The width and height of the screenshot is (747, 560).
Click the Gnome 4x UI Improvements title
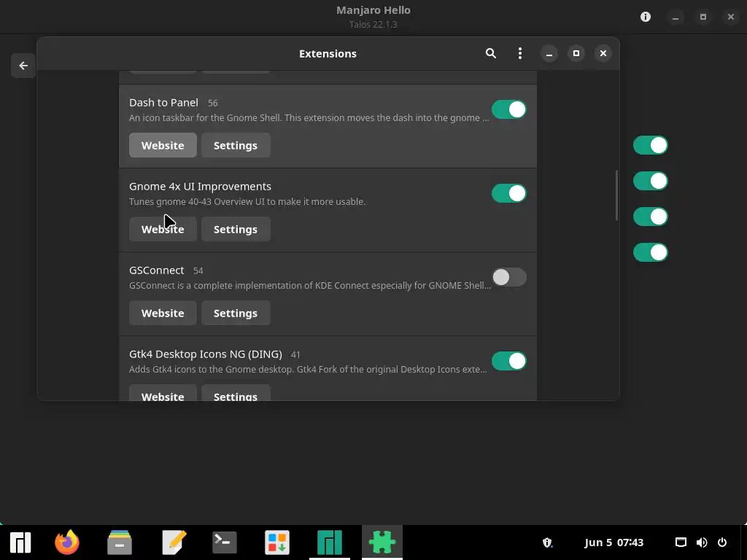[x=200, y=186]
